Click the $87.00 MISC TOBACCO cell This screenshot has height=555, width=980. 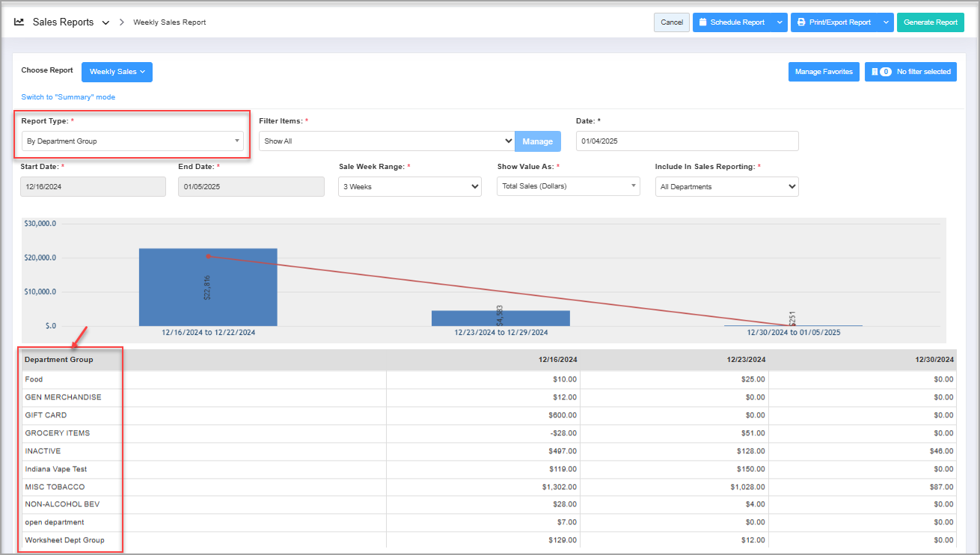(943, 487)
